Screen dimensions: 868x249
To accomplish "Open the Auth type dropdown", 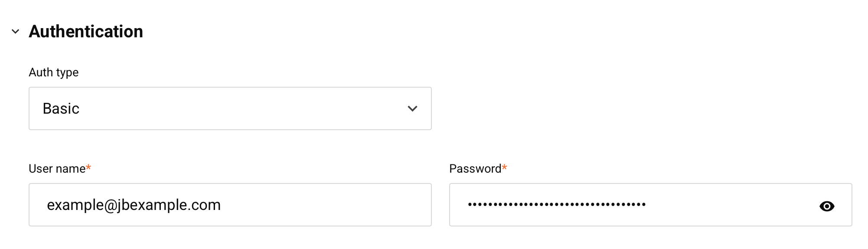I will click(230, 108).
